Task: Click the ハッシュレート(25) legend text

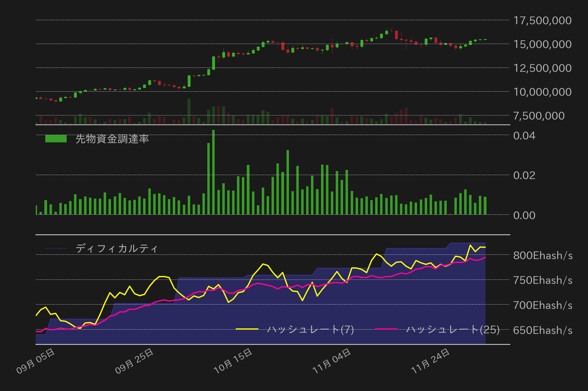Action: [453, 330]
